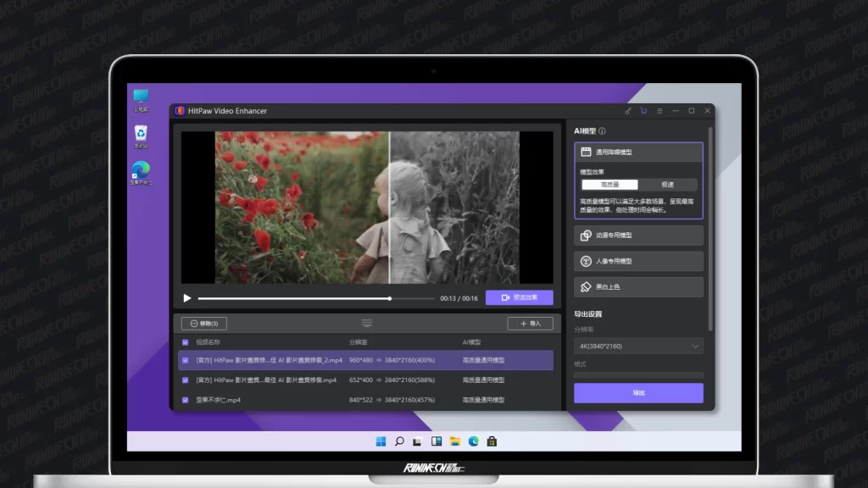Screen dimensions: 868x488
Task: Expand the 4K(3840*2160) resolution dropdown
Action: 638,346
